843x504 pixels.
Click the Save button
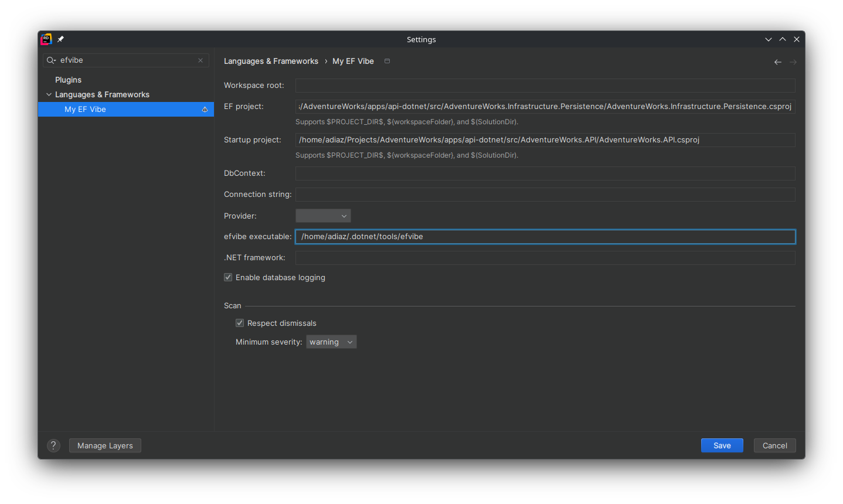point(722,445)
